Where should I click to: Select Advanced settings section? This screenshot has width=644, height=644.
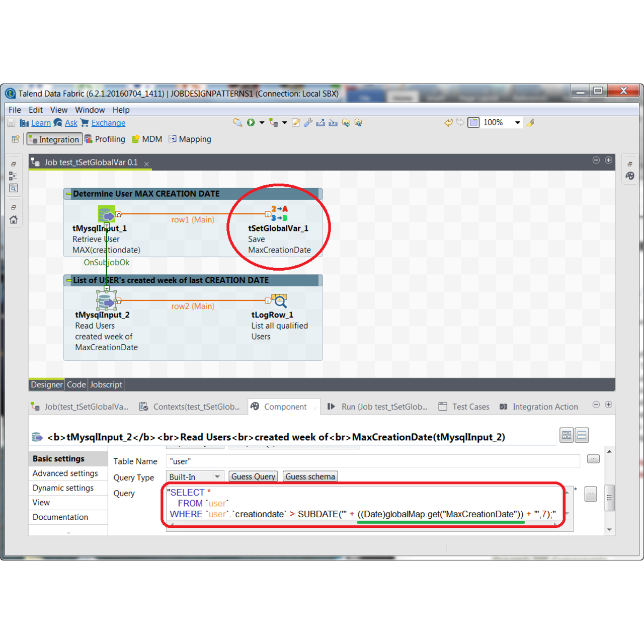coord(68,473)
